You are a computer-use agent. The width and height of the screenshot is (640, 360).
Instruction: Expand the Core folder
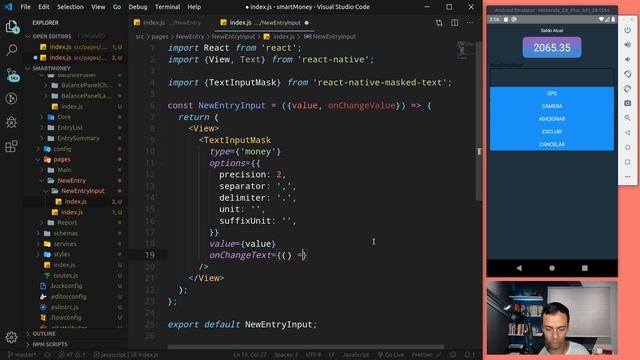click(x=64, y=117)
